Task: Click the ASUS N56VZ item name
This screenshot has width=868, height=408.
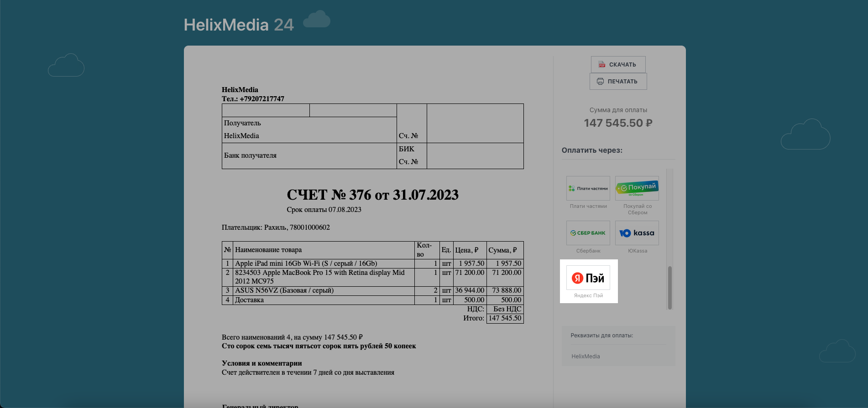Action: point(284,290)
